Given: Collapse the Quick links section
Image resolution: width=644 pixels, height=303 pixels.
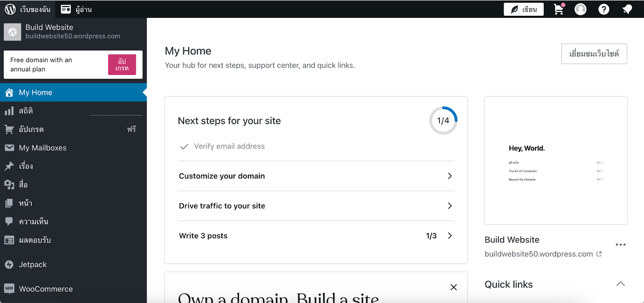Looking at the screenshot, I should point(620,284).
